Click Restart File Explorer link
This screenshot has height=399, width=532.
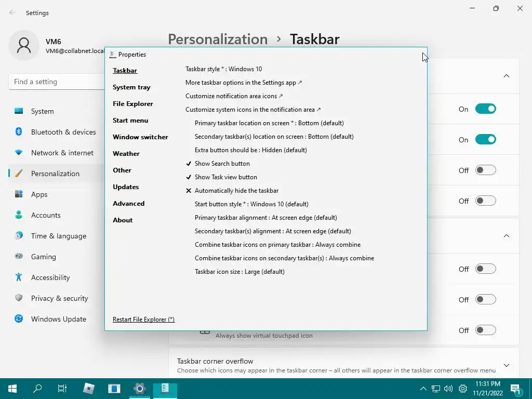point(143,320)
